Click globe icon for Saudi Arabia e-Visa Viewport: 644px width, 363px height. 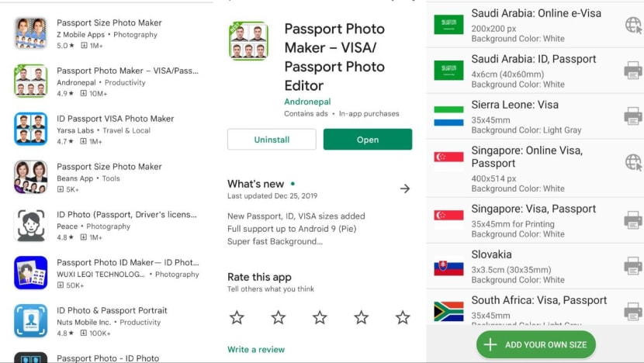(x=632, y=25)
